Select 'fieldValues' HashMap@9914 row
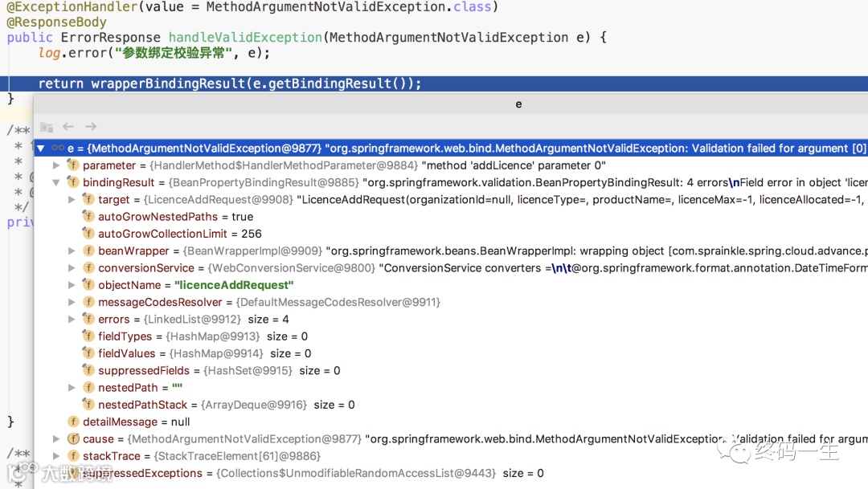This screenshot has width=868, height=489. click(451, 353)
